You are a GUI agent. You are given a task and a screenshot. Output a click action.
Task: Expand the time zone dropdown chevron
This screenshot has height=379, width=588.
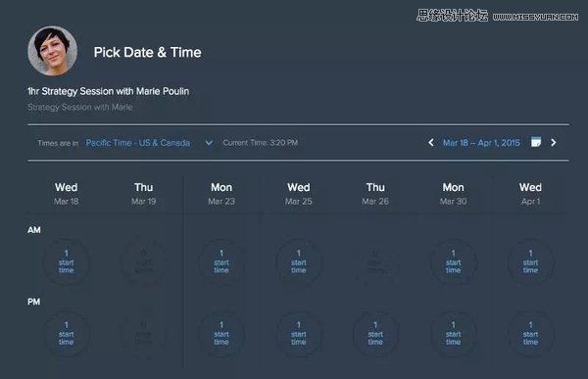coord(209,143)
